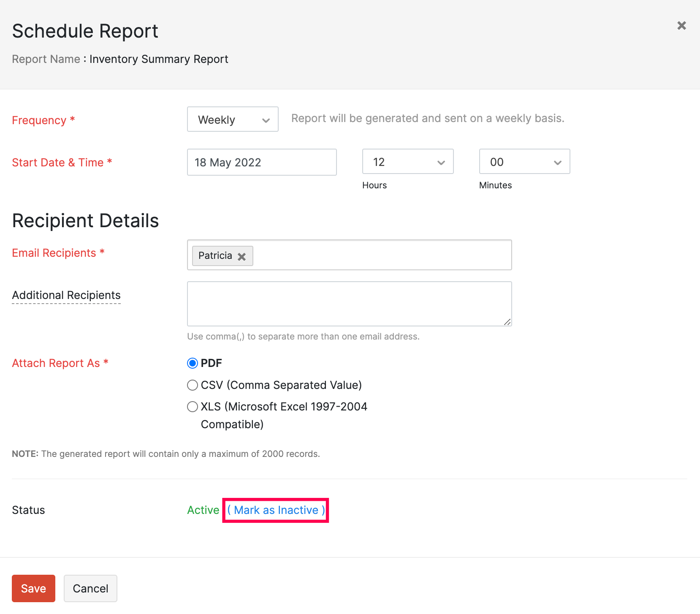Save the scheduled report

point(33,588)
